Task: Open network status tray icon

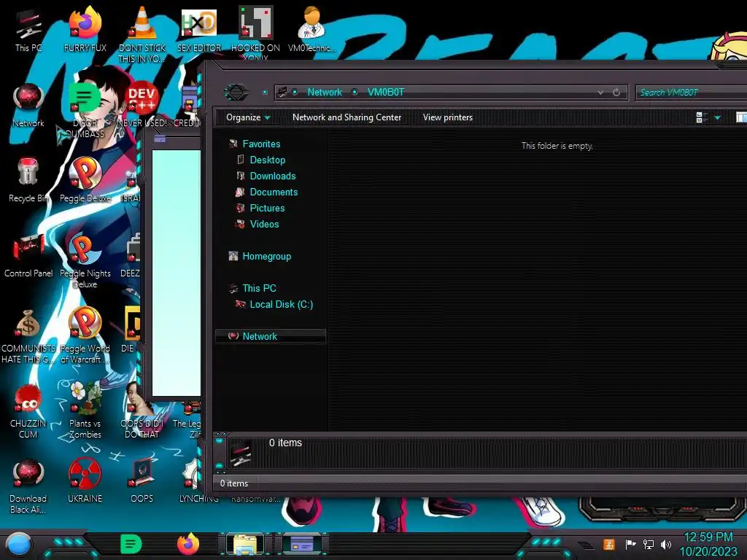Action: tap(649, 544)
